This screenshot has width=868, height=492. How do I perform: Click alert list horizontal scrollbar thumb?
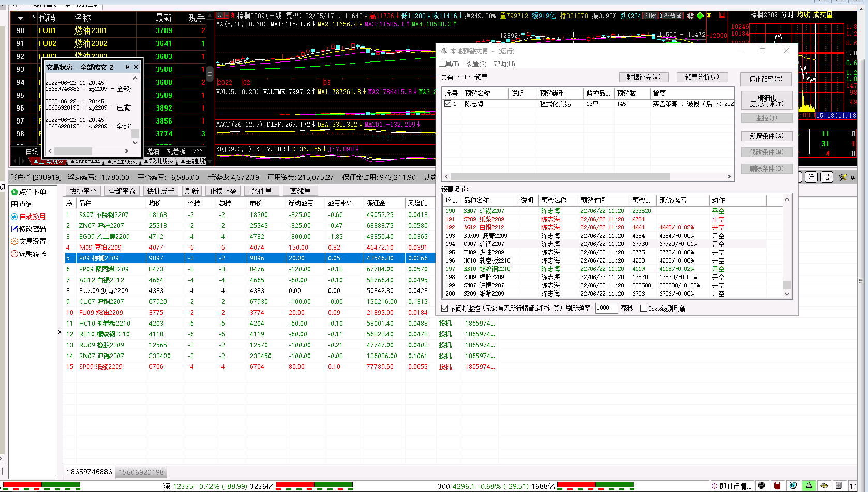(560, 177)
